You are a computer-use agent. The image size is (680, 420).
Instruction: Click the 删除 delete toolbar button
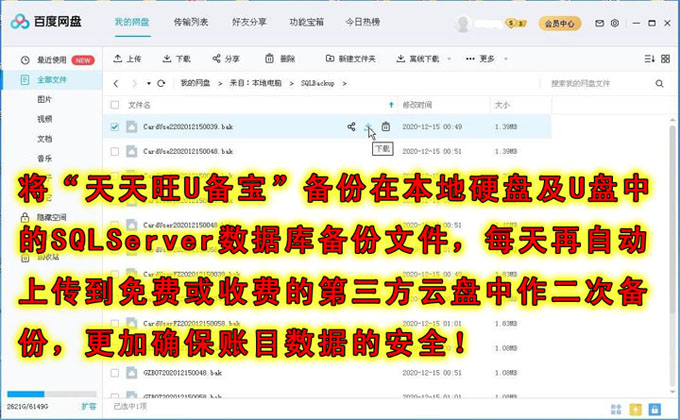(280, 59)
